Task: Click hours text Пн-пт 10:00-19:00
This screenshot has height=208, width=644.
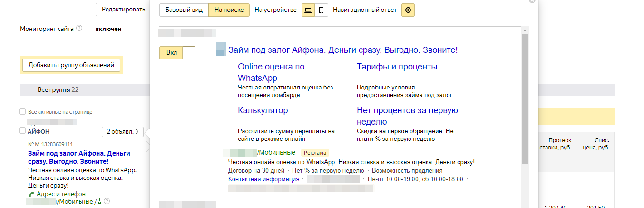Action: pyautogui.click(x=393, y=179)
